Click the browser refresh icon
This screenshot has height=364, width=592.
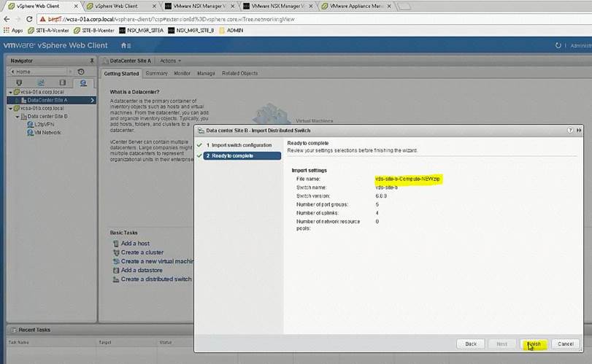tap(27, 18)
